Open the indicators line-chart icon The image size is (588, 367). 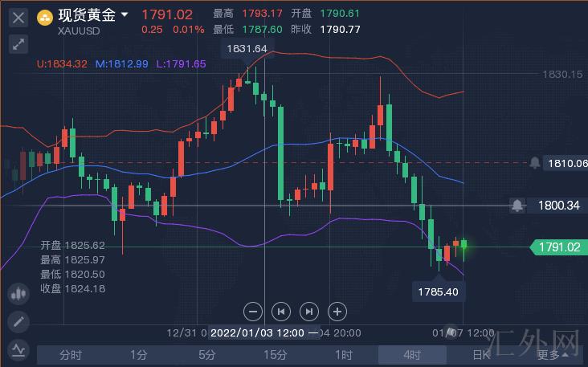[18, 350]
